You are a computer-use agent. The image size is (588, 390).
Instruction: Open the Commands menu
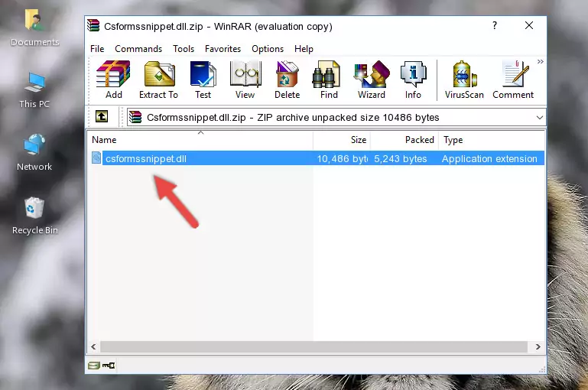coord(138,49)
